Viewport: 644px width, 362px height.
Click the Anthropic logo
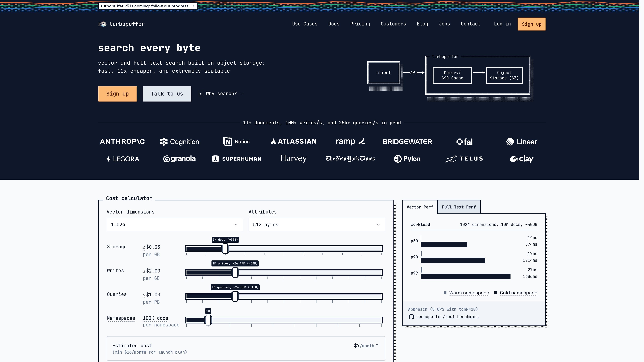pos(122,142)
